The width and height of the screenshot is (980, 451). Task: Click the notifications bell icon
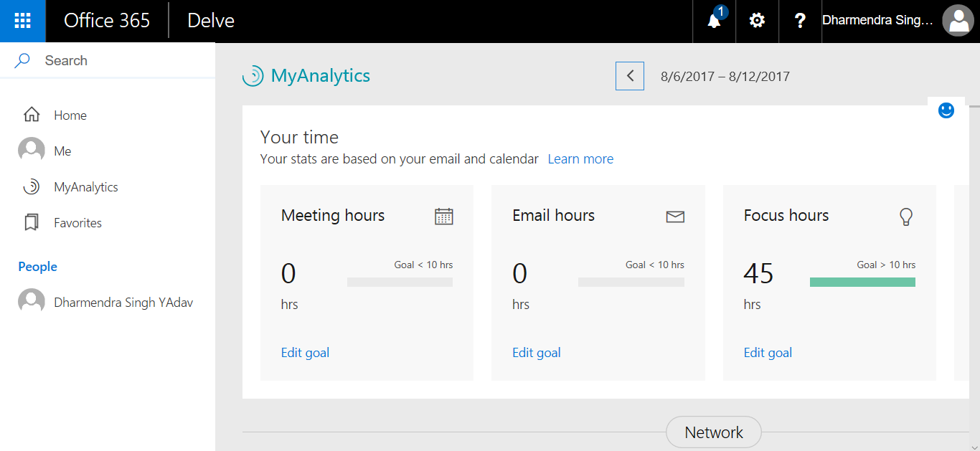click(x=712, y=20)
